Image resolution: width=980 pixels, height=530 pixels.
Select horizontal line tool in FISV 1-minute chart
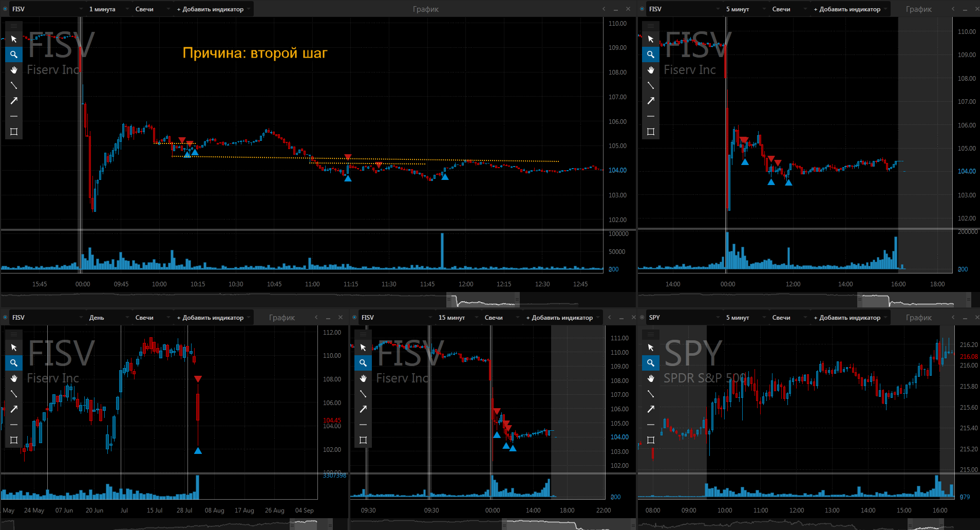point(14,116)
